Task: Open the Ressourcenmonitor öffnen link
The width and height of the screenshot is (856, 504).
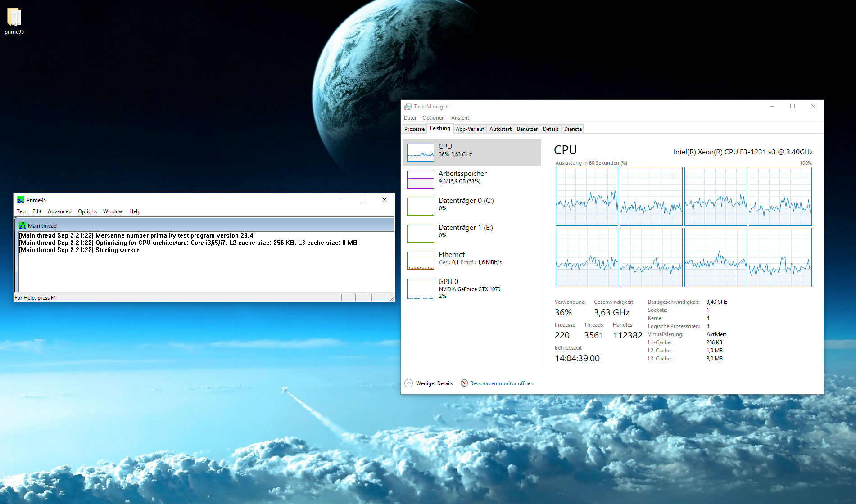Action: (x=502, y=383)
